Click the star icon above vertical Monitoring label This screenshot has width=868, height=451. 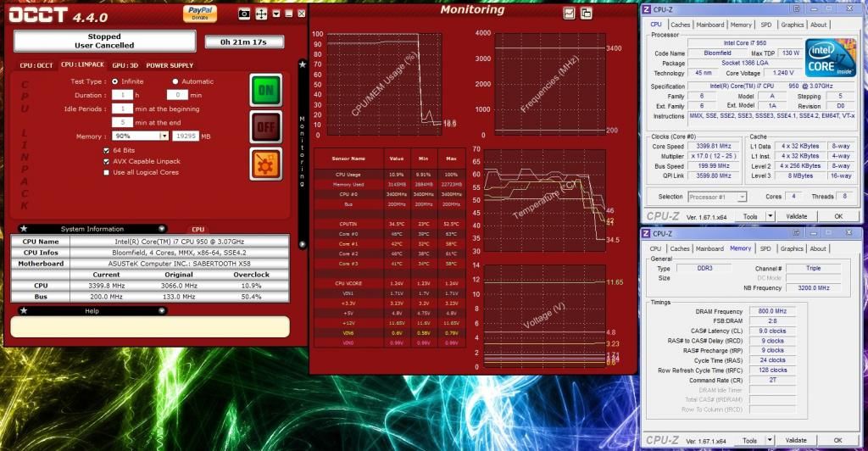click(x=303, y=64)
